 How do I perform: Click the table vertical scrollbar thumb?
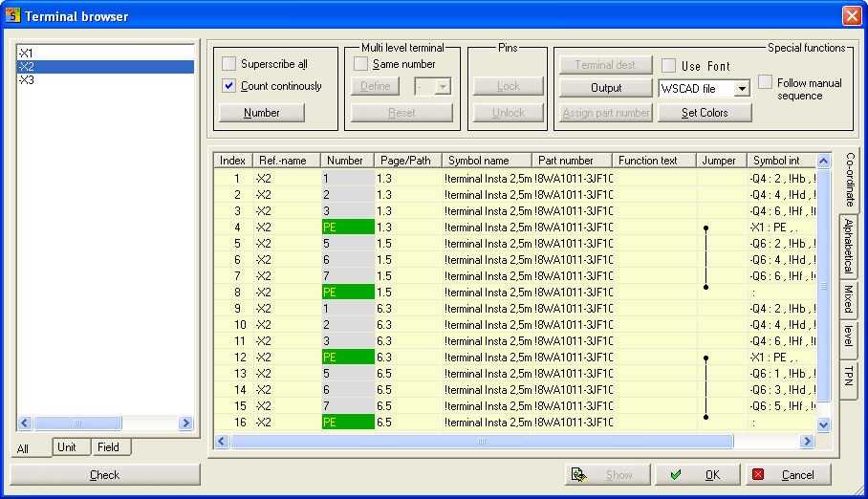[x=824, y=285]
